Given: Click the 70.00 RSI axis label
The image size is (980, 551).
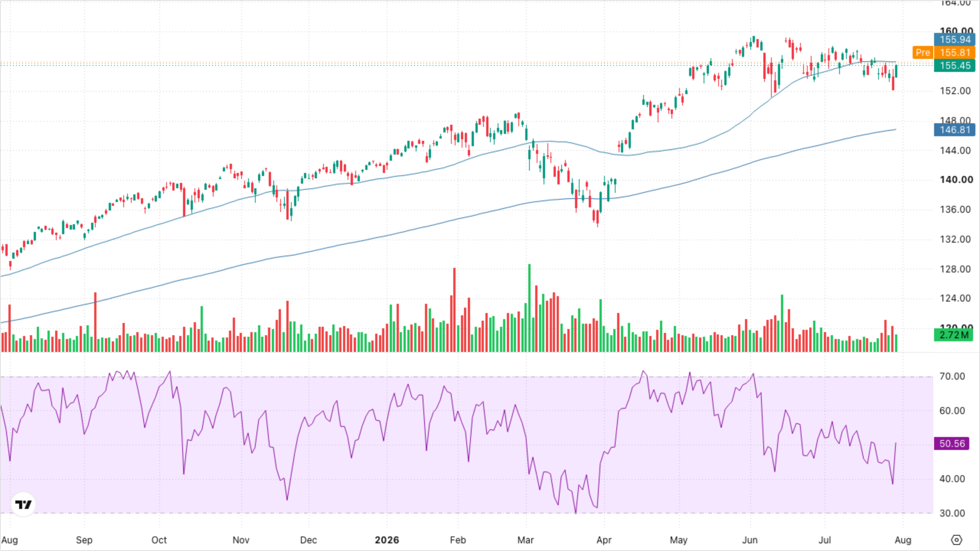Looking at the screenshot, I should (952, 376).
